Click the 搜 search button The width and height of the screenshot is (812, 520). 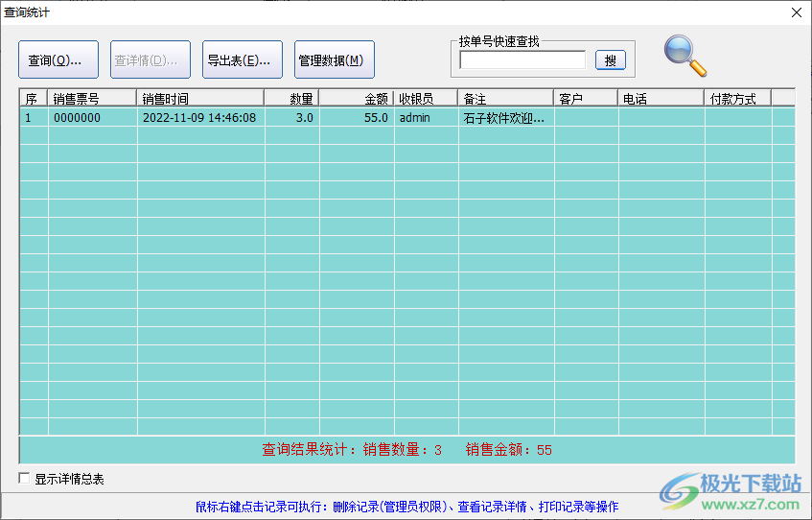pos(611,60)
